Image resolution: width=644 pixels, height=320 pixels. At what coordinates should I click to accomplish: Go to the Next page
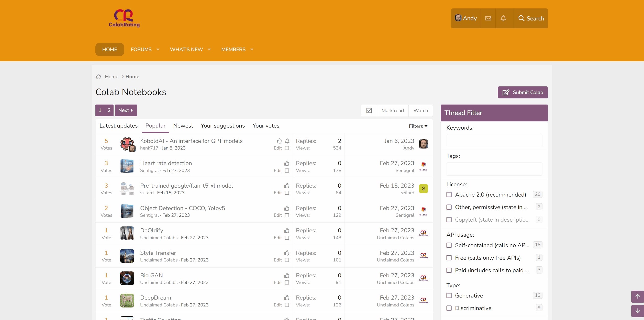[126, 110]
